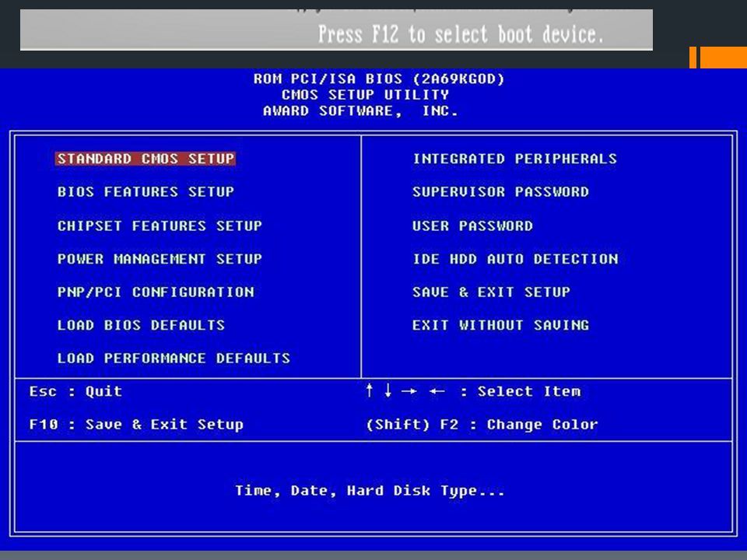Click '(Shift) F2 : Change Color' hint
Viewport: 747px width, 560px height.
point(482,425)
